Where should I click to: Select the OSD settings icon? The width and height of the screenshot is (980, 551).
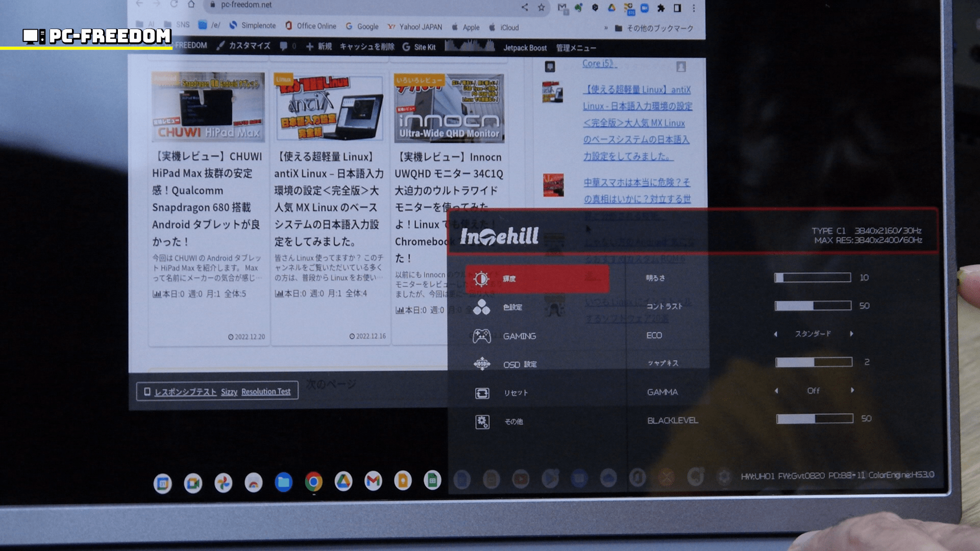(x=482, y=364)
